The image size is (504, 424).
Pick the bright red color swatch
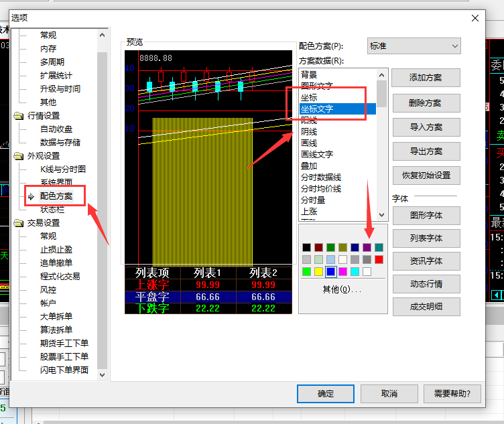[379, 259]
